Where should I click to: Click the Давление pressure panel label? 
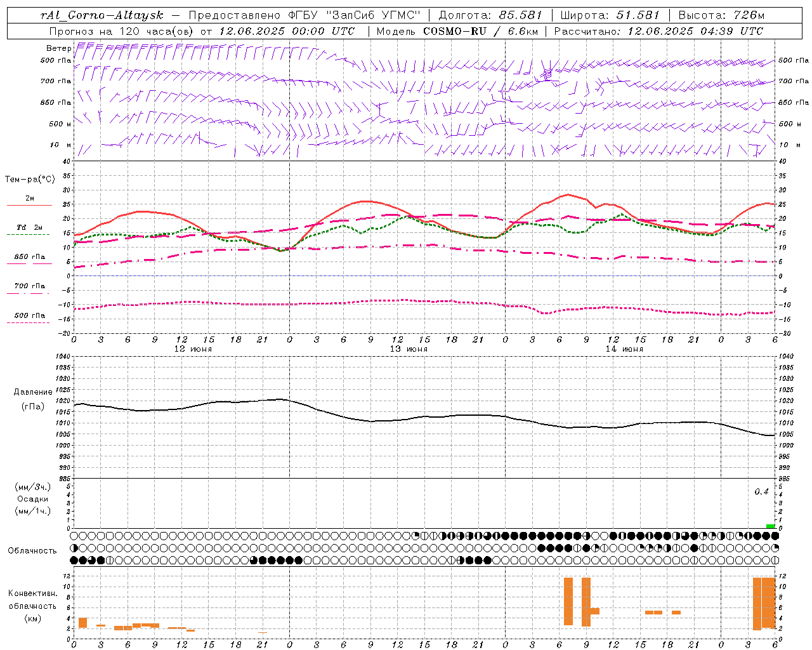coord(33,392)
